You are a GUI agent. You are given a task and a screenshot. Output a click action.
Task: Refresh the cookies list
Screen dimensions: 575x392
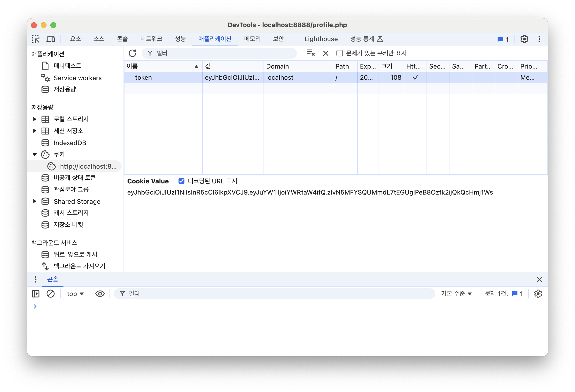click(x=133, y=53)
